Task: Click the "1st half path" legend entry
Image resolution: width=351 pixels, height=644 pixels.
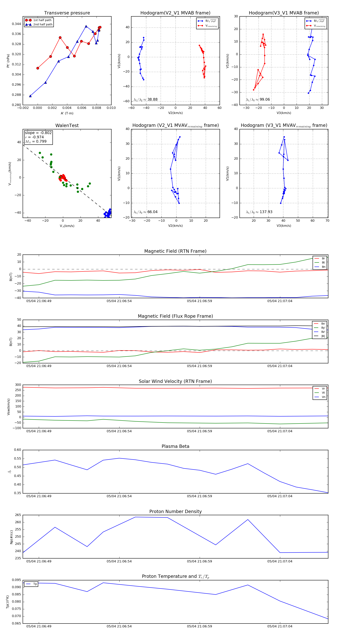Action: (x=38, y=20)
